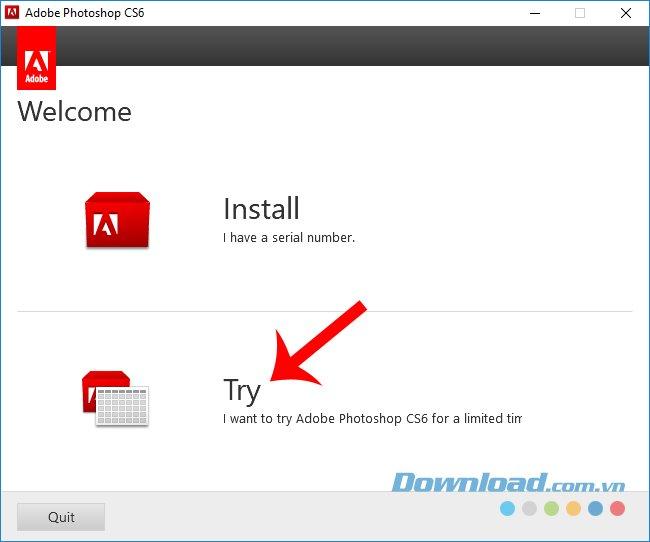Click the green dot in bottom row
The image size is (650, 542).
(x=551, y=509)
